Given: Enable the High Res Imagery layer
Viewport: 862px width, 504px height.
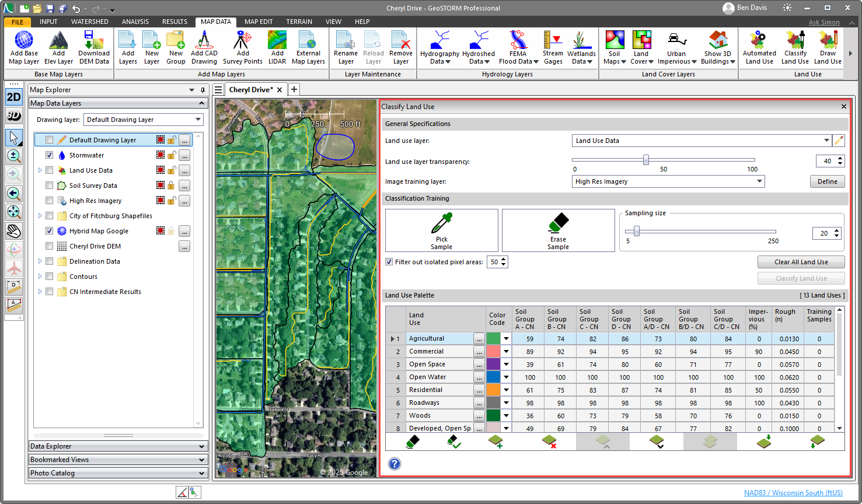Looking at the screenshot, I should (49, 200).
